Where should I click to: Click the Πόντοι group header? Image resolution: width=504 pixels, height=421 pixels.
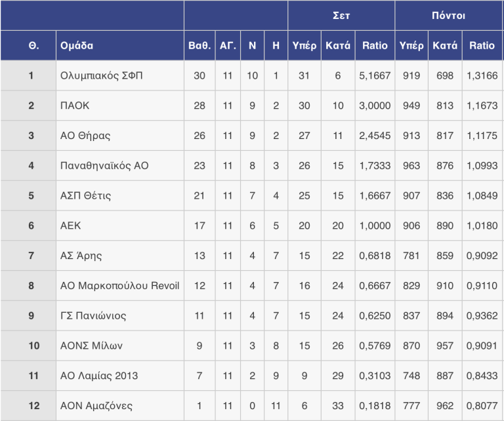[x=448, y=16]
